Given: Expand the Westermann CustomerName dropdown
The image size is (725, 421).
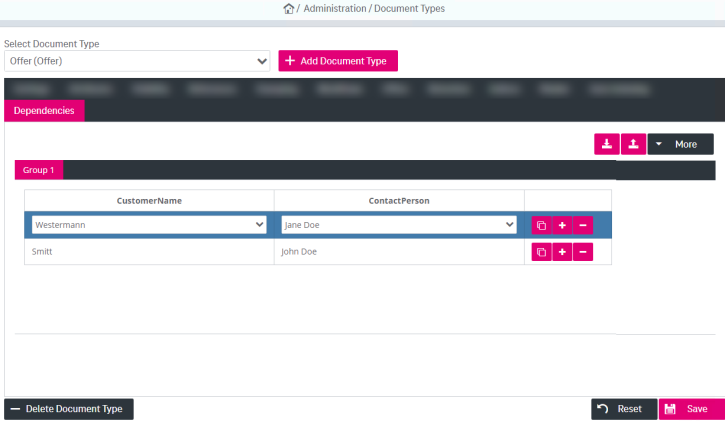Looking at the screenshot, I should 149,225.
